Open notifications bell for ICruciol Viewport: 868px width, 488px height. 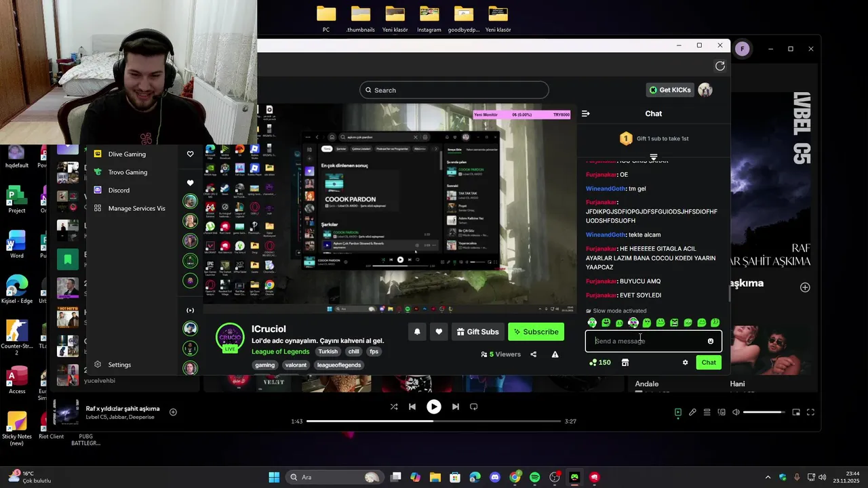[417, 331]
